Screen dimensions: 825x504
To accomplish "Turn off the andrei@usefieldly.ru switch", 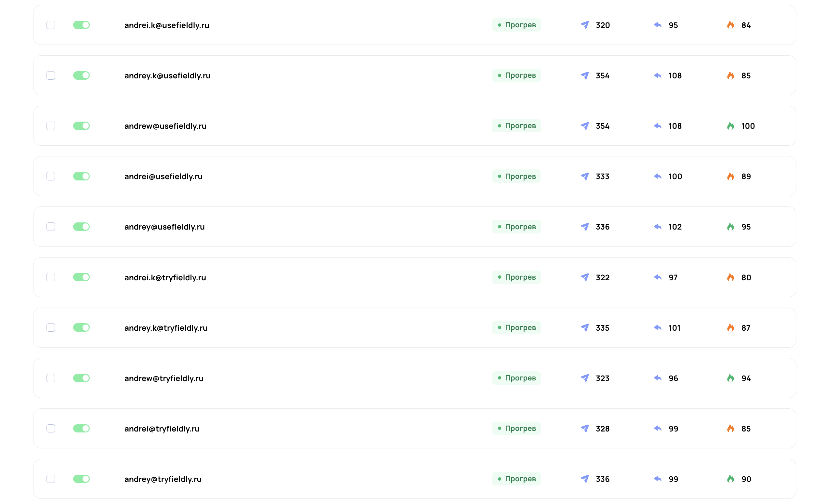I will pyautogui.click(x=81, y=177).
